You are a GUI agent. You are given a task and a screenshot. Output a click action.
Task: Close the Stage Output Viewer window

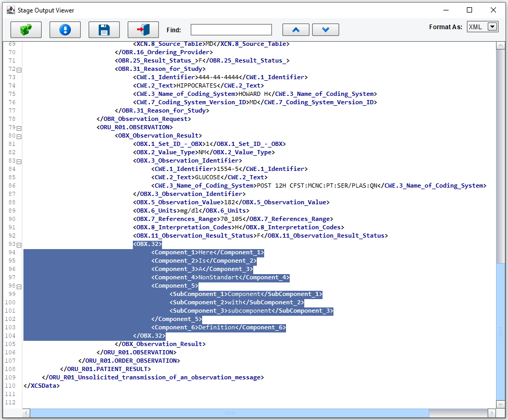click(x=493, y=10)
